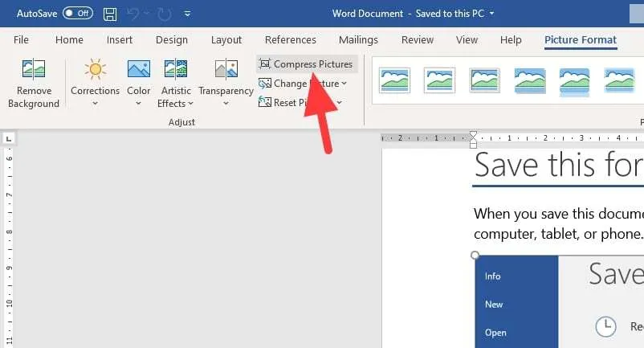This screenshot has width=644, height=348.
Task: Switch to the Mailings tab
Action: pyautogui.click(x=358, y=40)
